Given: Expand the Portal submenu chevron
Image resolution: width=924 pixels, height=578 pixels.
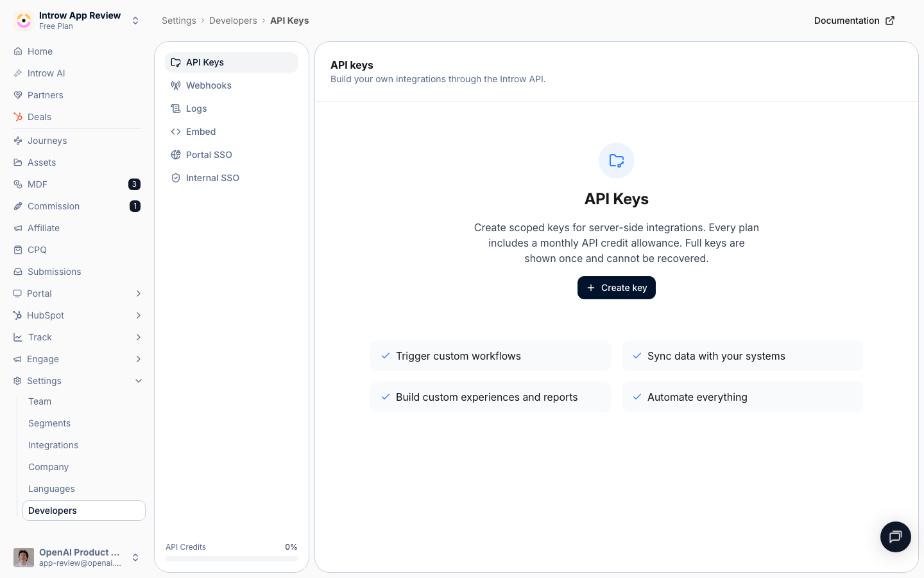Looking at the screenshot, I should pos(139,293).
